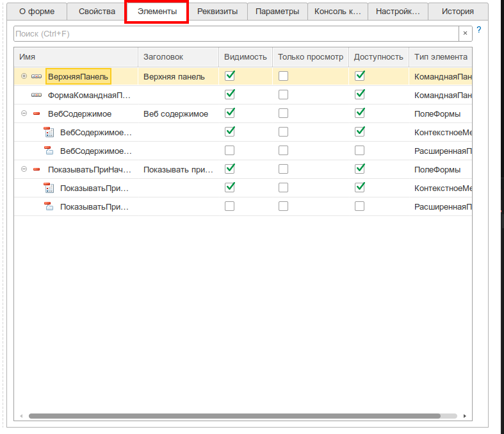This screenshot has height=434, width=504.
Task: Toggle Доступность checkbox for ФормаКоманднаяП… row
Action: click(359, 95)
